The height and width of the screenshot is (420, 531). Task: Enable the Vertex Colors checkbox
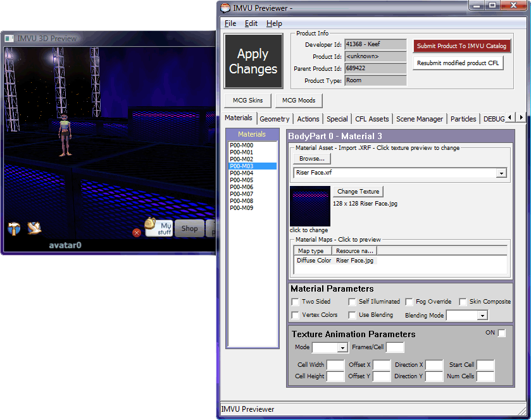click(296, 315)
